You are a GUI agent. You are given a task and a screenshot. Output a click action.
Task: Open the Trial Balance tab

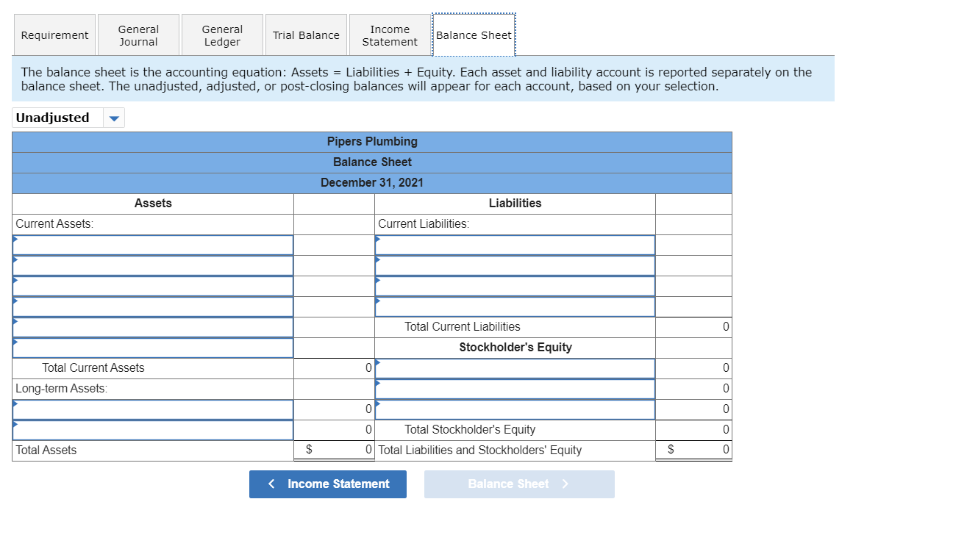pyautogui.click(x=306, y=34)
